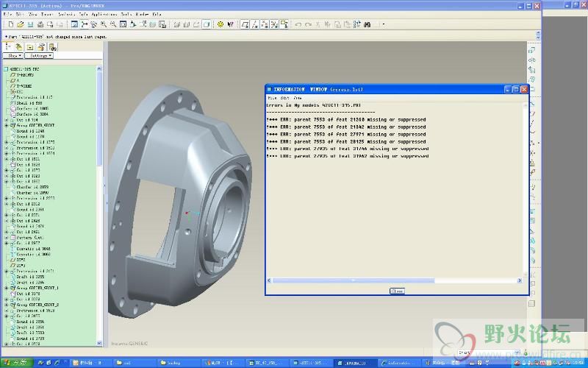Click Close button in Information Window
Screen dimensions: 588x368
(397, 291)
